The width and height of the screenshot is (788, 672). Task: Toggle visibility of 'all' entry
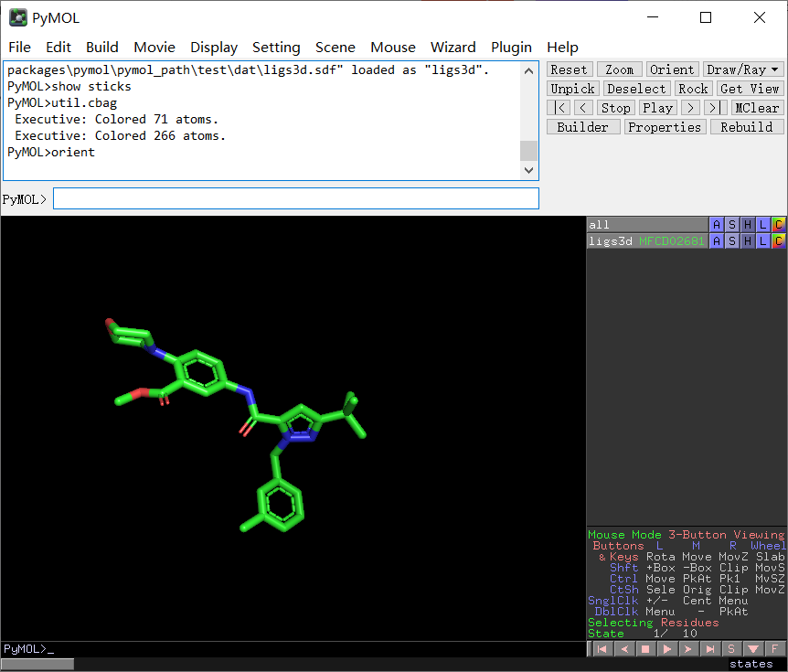pyautogui.click(x=647, y=225)
